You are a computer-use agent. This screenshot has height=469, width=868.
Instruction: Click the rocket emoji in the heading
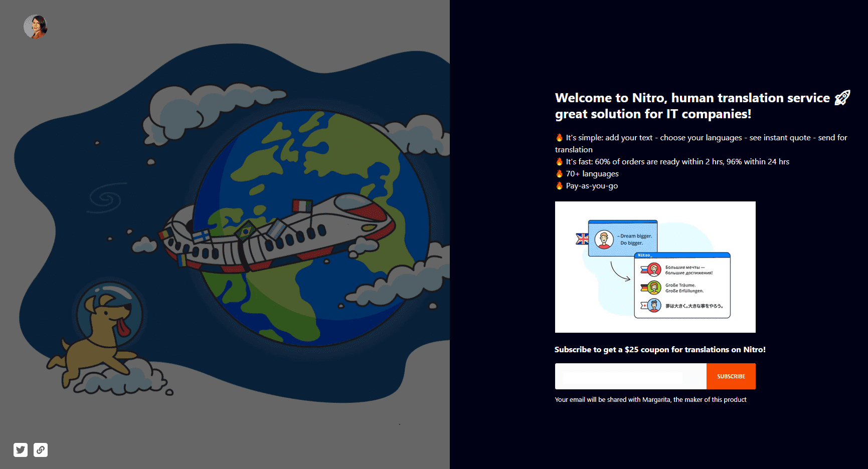842,98
